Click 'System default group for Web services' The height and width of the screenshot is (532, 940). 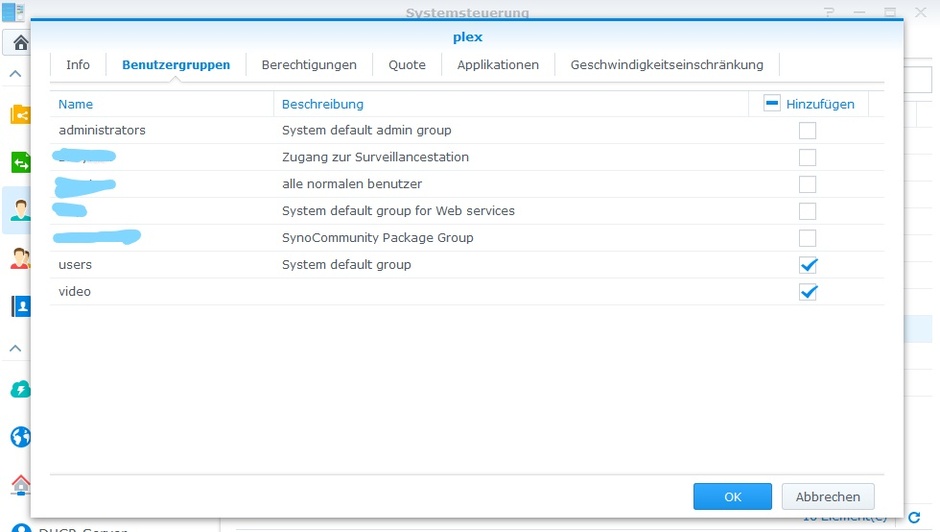tap(398, 211)
